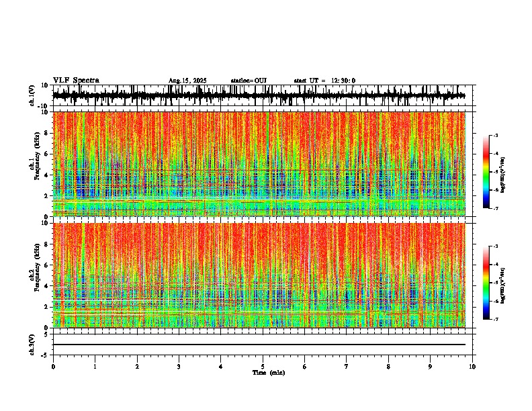Screen dimensions: 532x411
Task: Click inside the ch.2 spectrogram plot
Action: (259, 275)
